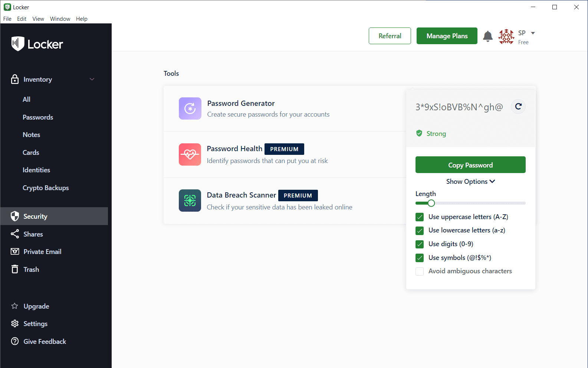Open the Private Email label in sidebar
The height and width of the screenshot is (368, 588).
point(42,251)
